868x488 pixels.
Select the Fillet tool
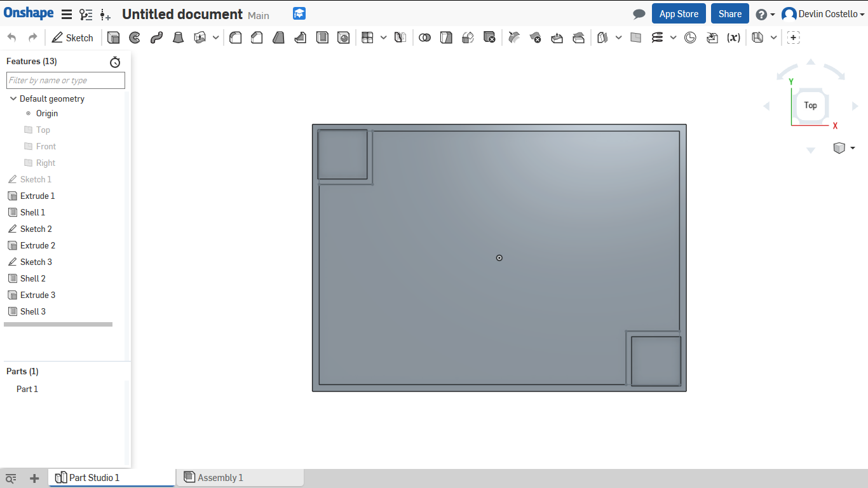pyautogui.click(x=235, y=37)
